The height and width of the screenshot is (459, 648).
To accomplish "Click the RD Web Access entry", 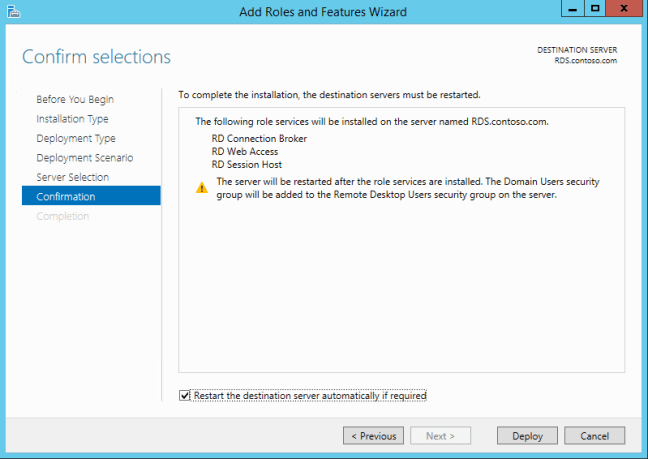I will click(x=245, y=151).
